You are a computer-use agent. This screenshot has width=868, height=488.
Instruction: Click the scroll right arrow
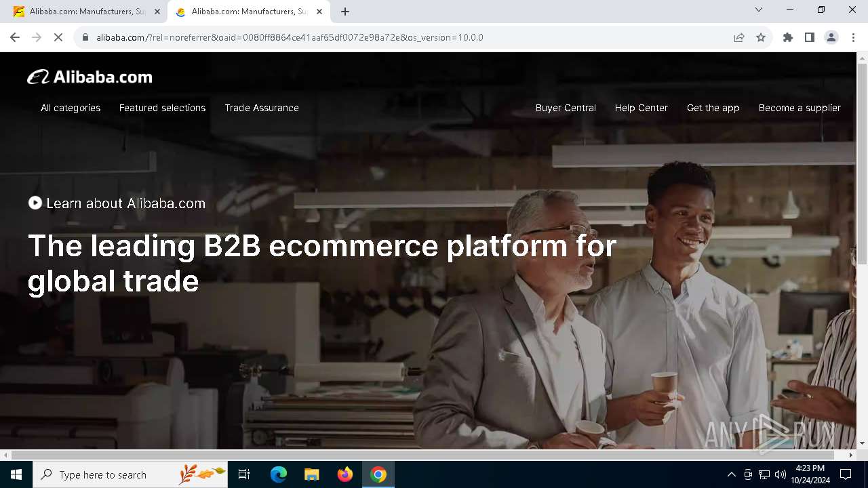(x=852, y=455)
